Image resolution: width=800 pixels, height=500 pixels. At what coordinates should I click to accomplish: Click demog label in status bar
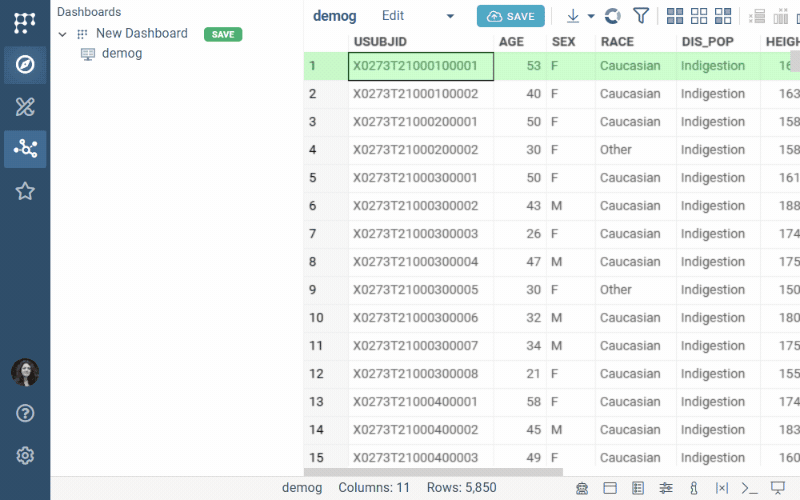pyautogui.click(x=302, y=488)
